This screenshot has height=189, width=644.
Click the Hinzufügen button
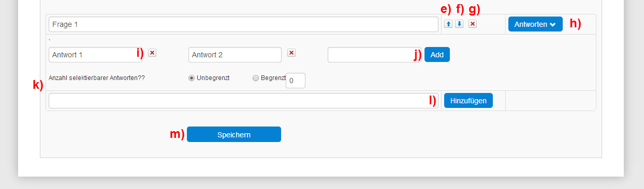coord(469,100)
